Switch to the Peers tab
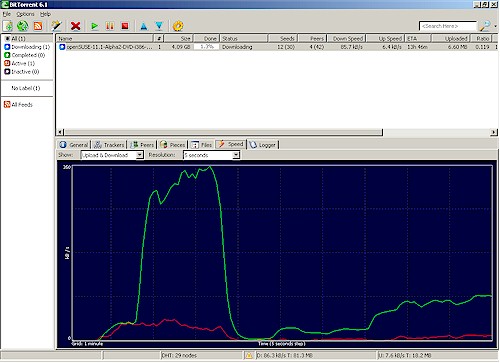Image resolution: width=500 pixels, height=363 pixels. pyautogui.click(x=142, y=145)
